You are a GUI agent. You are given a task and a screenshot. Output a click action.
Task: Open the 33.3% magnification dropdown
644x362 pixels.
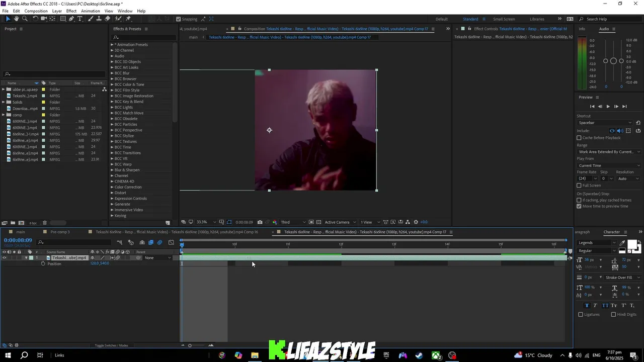pyautogui.click(x=206, y=222)
